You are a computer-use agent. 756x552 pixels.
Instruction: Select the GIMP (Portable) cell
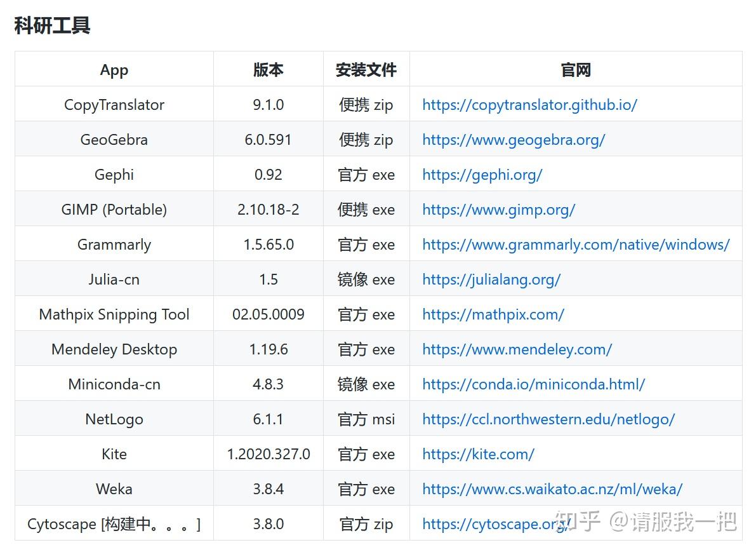pos(114,210)
